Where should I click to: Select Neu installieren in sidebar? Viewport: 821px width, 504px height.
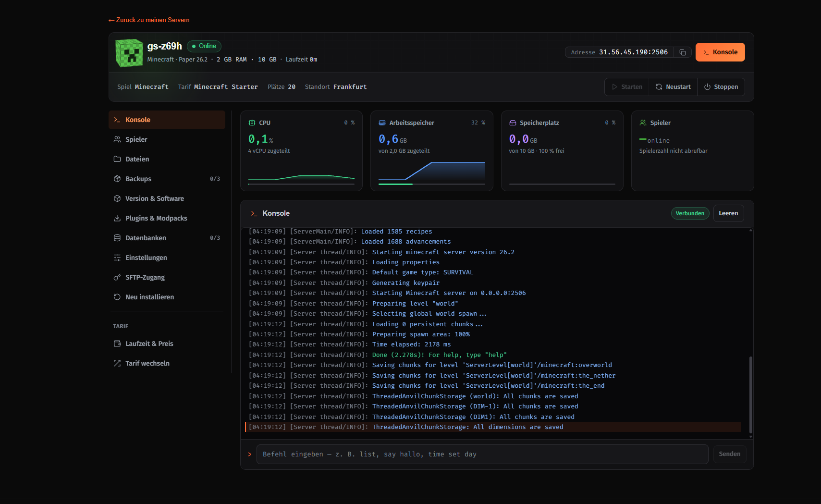click(167, 297)
